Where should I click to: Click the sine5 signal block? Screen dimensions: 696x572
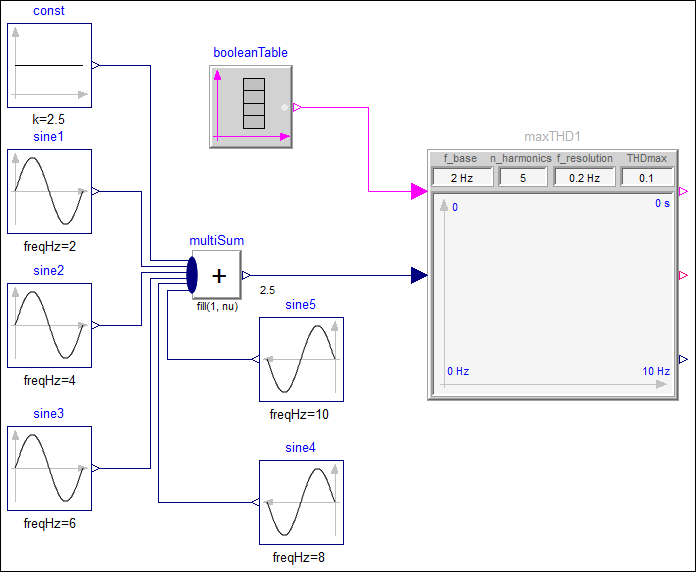coord(301,359)
